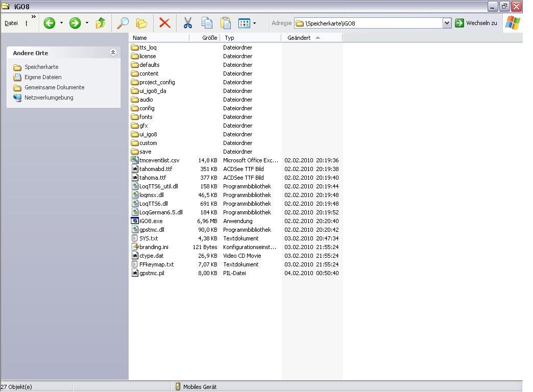Select the LoqTTS6_util.dll file name
This screenshot has height=392, width=533.
click(x=159, y=186)
